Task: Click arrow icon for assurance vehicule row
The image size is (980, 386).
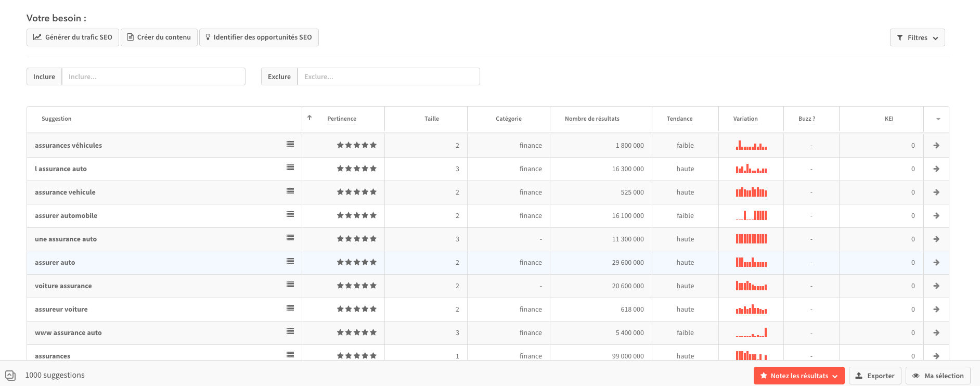Action: click(x=936, y=192)
